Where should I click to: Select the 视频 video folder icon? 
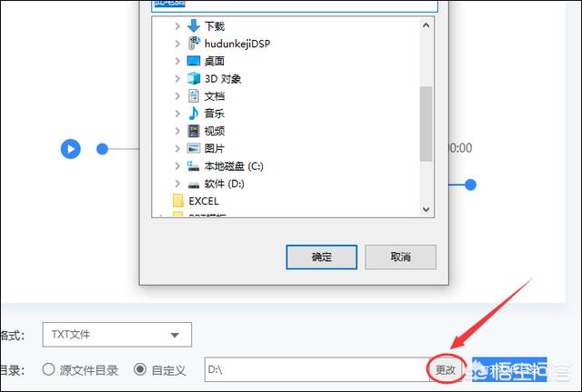click(194, 131)
